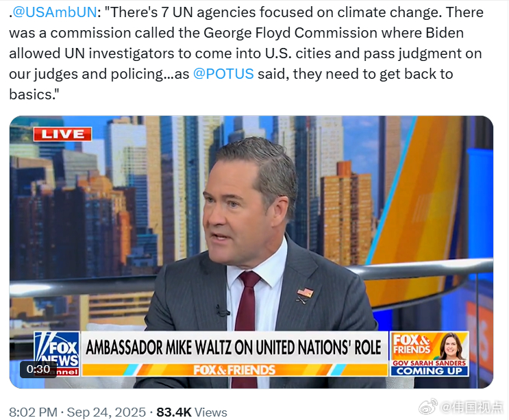This screenshot has width=509, height=420.
Task: Click the GOV SARAH SANDERS caption
Action: pyautogui.click(x=429, y=363)
